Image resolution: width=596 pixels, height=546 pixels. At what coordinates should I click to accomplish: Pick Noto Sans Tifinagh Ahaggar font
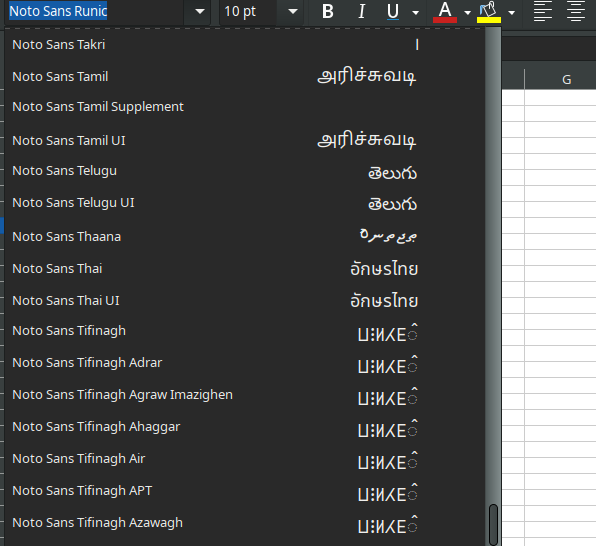point(245,427)
